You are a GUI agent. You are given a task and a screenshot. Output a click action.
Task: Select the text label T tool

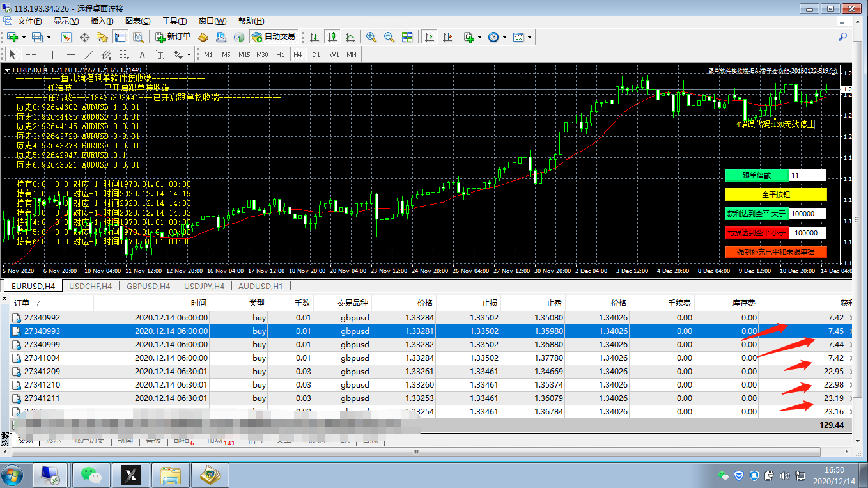(x=160, y=54)
